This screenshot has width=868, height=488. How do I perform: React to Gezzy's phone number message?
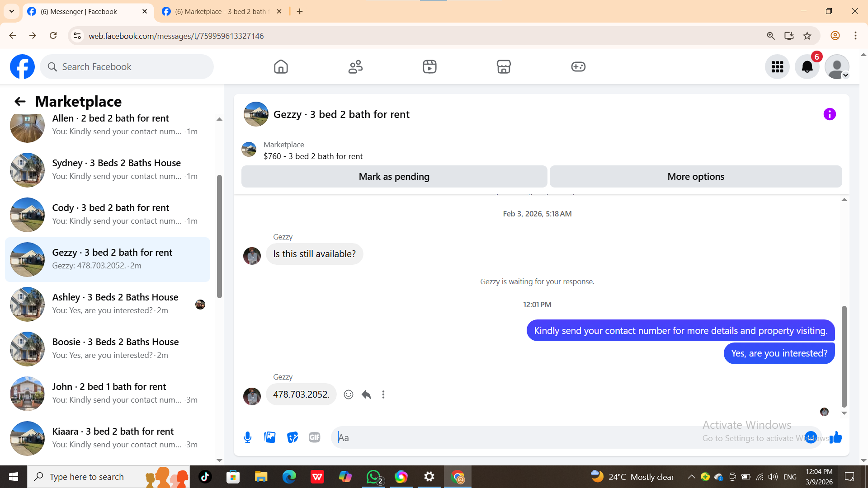349,394
